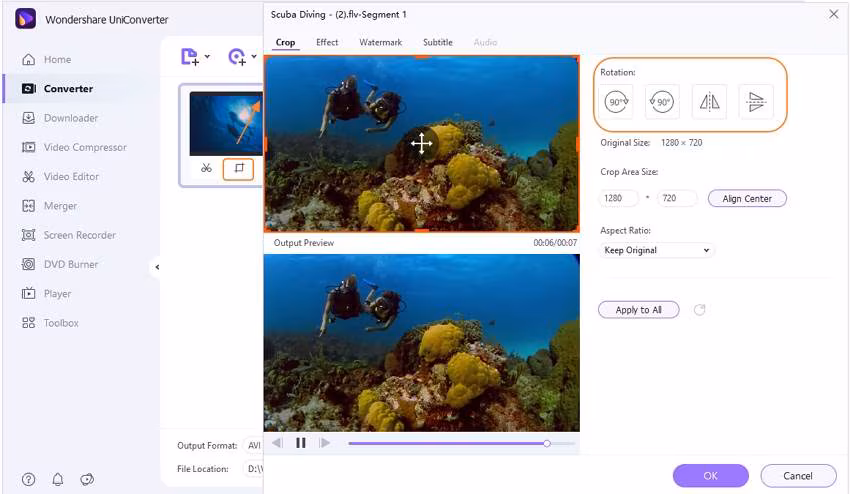Image resolution: width=850 pixels, height=494 pixels.
Task: Click the Wondershare UniConverter logo
Action: [x=25, y=19]
